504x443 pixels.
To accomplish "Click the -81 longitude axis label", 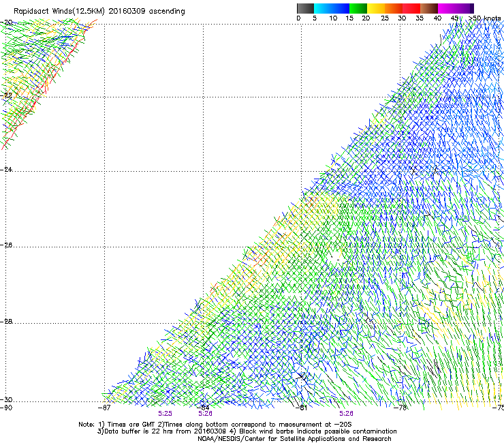I will click(301, 408).
